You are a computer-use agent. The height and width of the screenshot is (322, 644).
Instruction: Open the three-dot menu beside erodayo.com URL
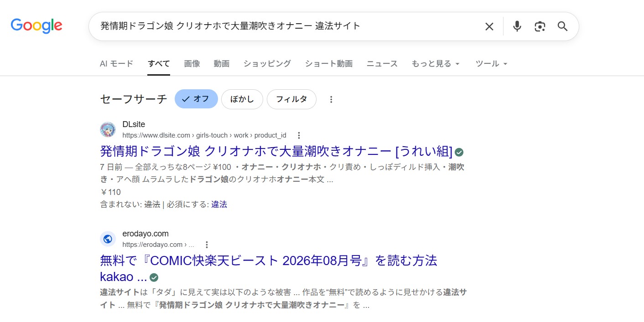[x=207, y=245]
